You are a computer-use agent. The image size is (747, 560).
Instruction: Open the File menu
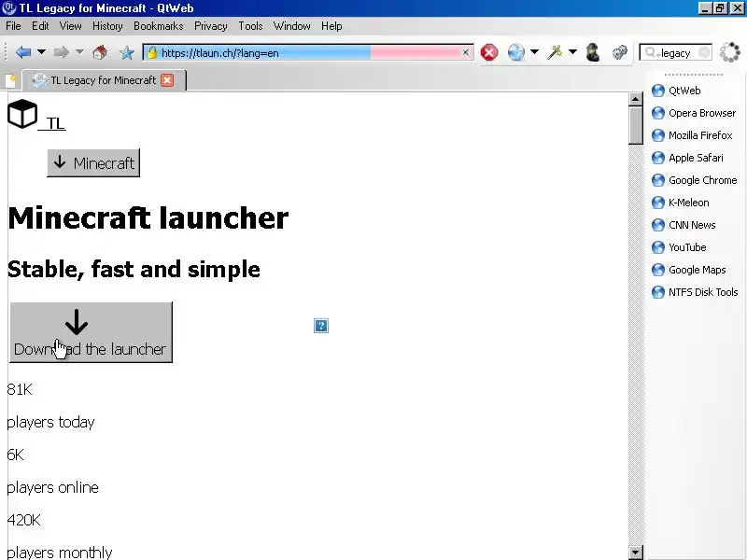coord(13,26)
